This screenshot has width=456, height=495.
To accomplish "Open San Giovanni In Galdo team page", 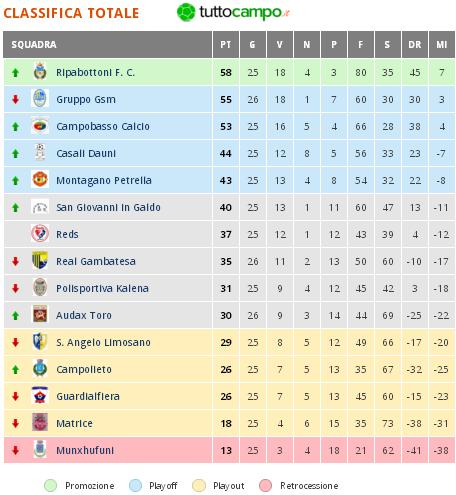I will point(108,207).
